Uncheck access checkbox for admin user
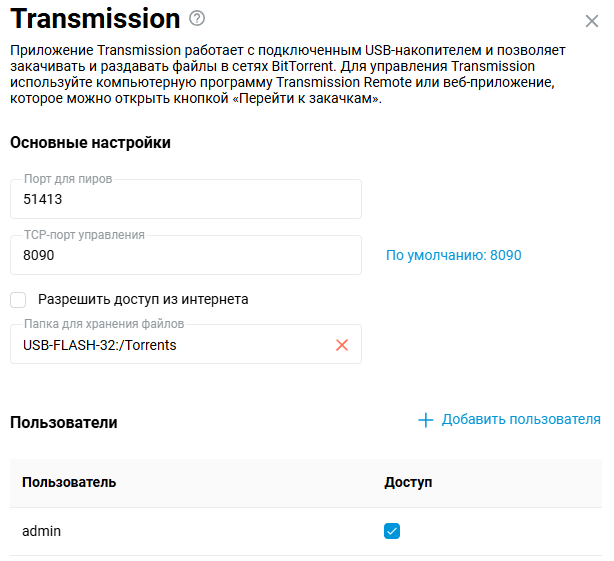 392,532
